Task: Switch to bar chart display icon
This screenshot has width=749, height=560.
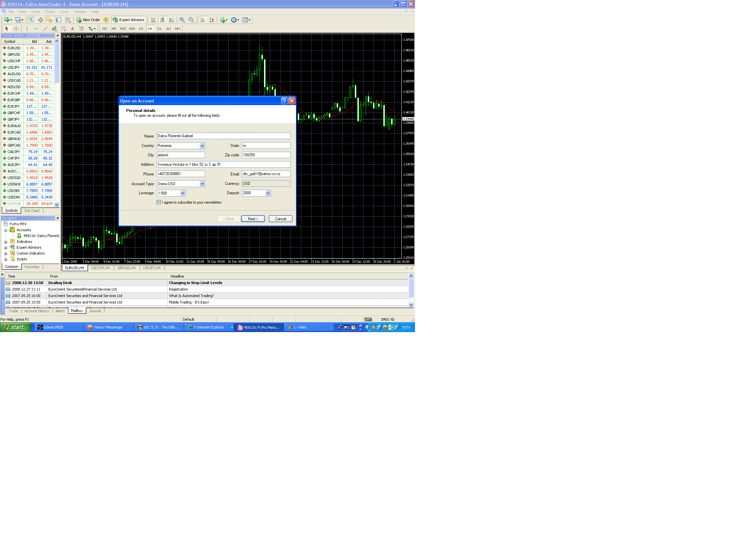Action: [153, 20]
